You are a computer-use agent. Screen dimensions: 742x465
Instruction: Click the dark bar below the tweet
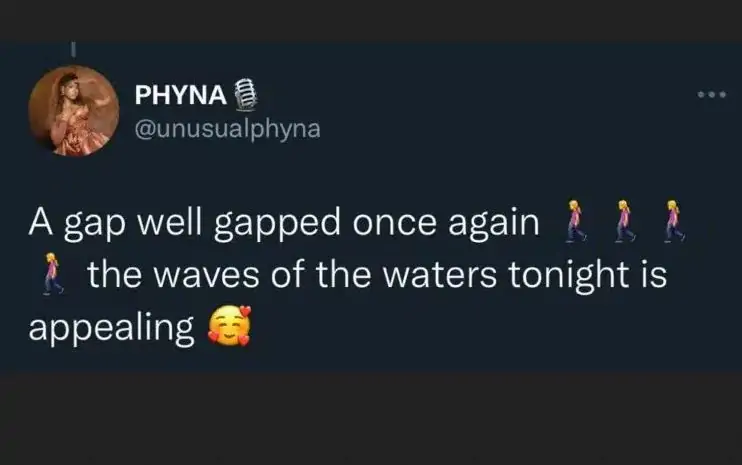click(371, 420)
